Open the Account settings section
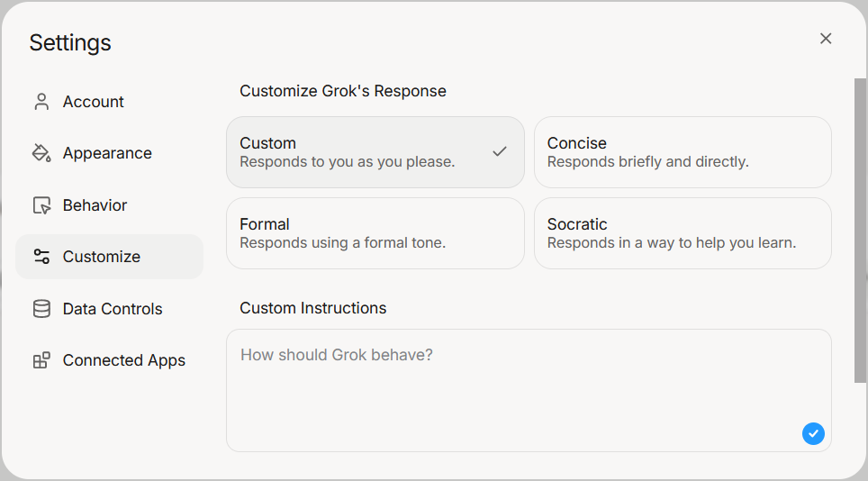 coord(94,102)
